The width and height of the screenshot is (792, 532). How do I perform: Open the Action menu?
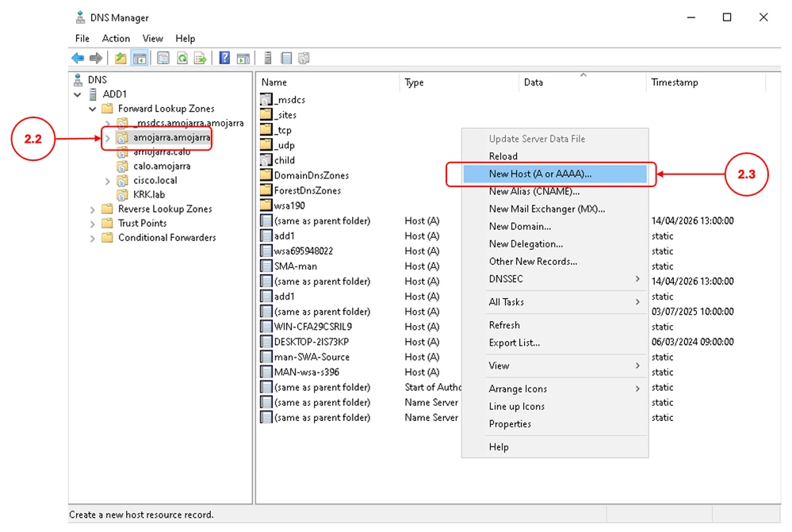tap(116, 38)
